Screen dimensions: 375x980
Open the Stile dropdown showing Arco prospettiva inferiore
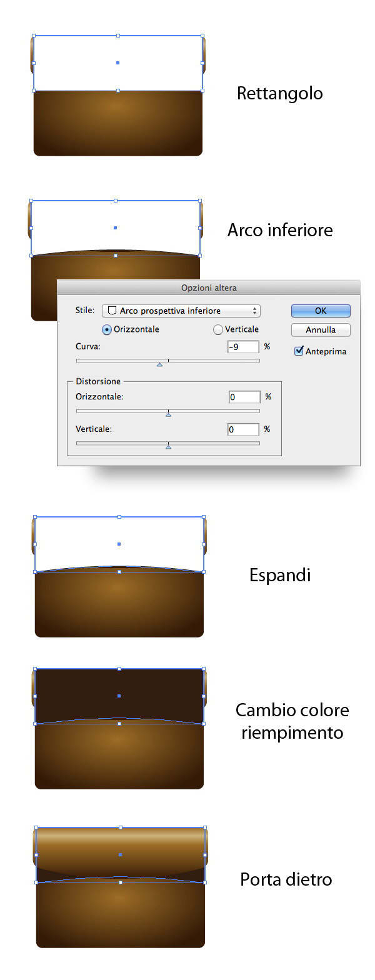pos(181,311)
